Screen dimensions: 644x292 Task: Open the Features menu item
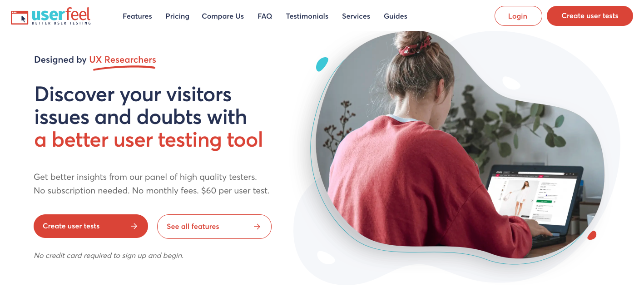[x=137, y=16]
